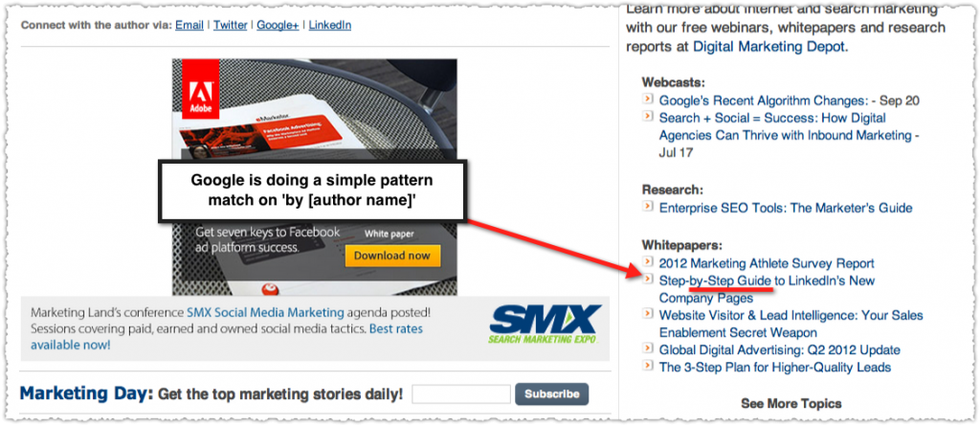Click the Download now button
980x426 pixels.
coord(392,256)
